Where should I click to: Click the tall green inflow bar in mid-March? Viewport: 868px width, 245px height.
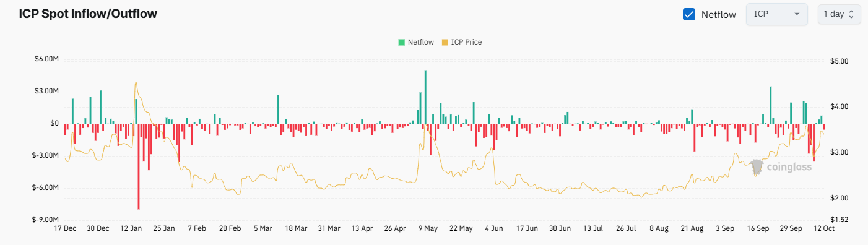(278, 110)
